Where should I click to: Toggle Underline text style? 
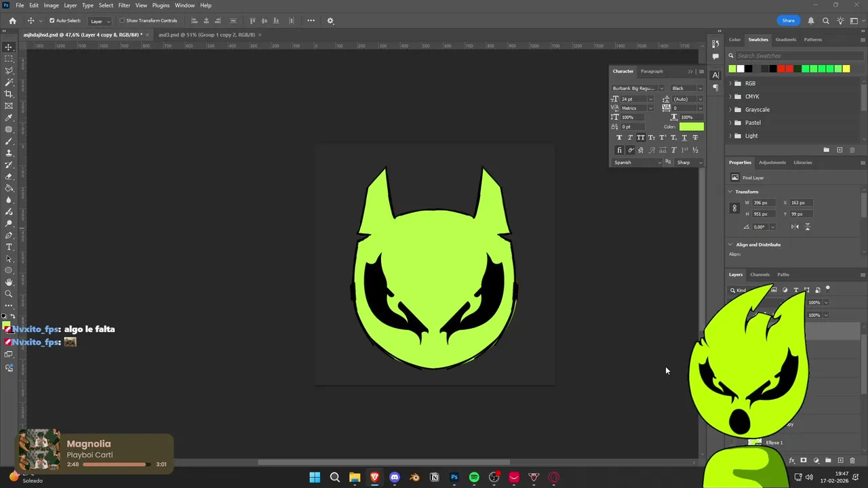[x=684, y=138]
